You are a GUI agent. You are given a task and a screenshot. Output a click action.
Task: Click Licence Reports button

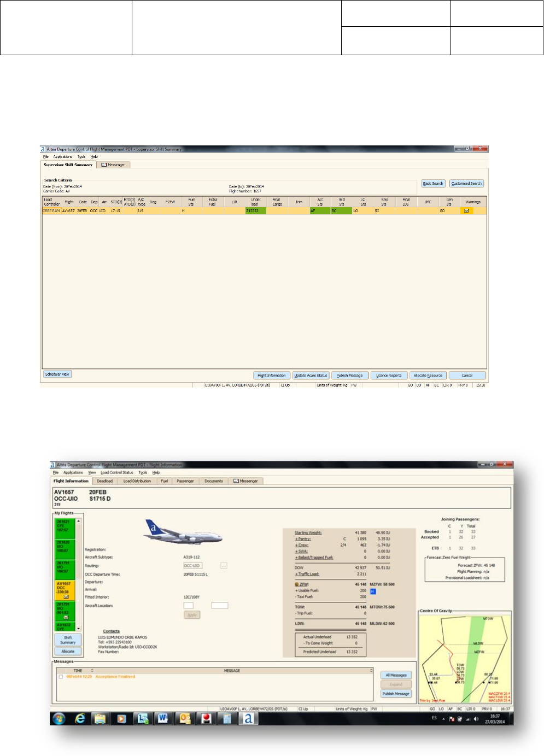click(x=389, y=376)
